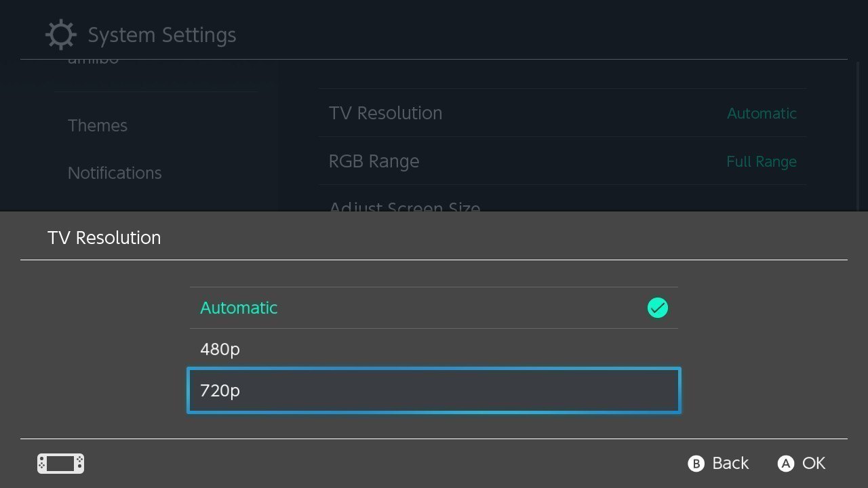Click the Back label
Screen dimensions: 868x488
tap(730, 464)
